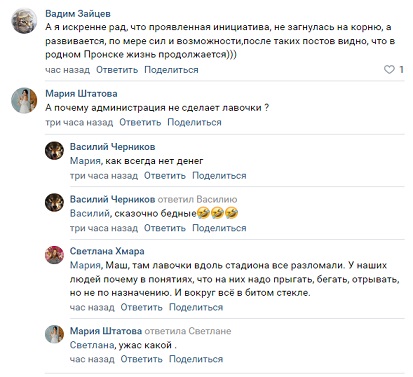Open Василий Черников's name above 'нет денег'
Viewport: 413px width, 377px height.
(x=112, y=147)
